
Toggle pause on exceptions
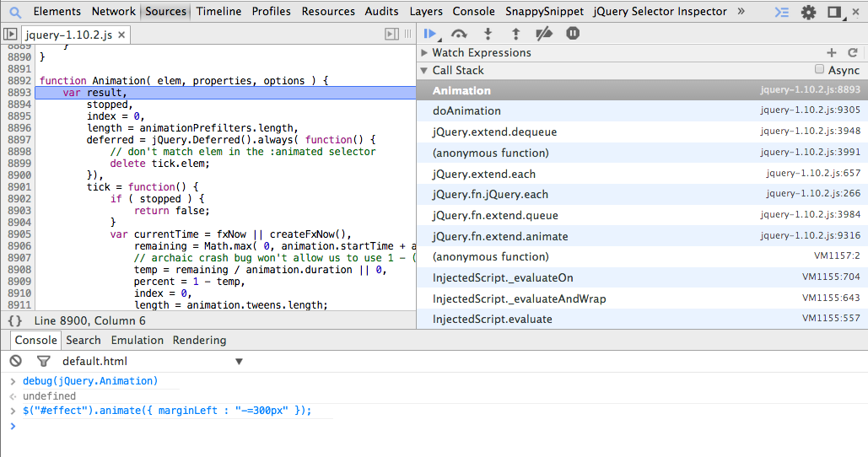(x=573, y=35)
